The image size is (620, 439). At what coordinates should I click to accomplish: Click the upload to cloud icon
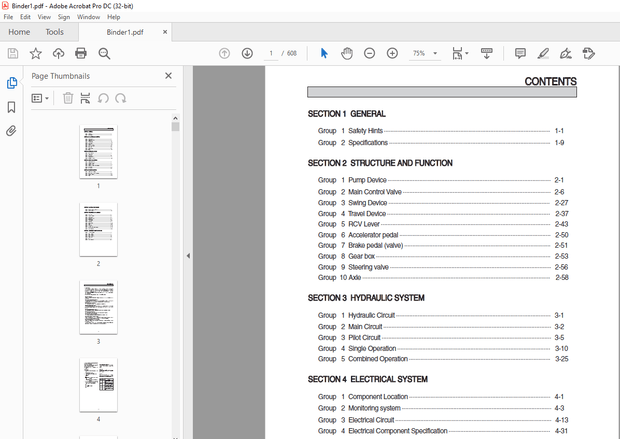click(x=59, y=53)
